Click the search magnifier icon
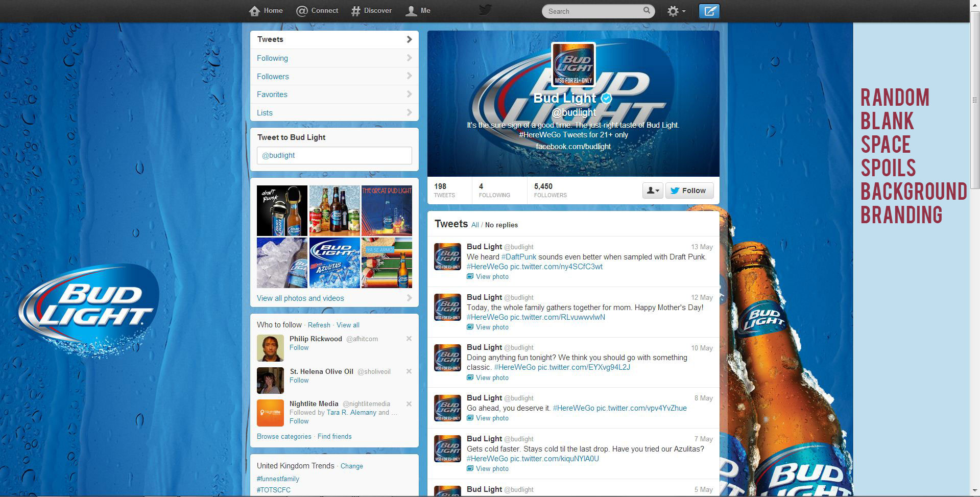Viewport: 980px width, 497px height. point(647,10)
